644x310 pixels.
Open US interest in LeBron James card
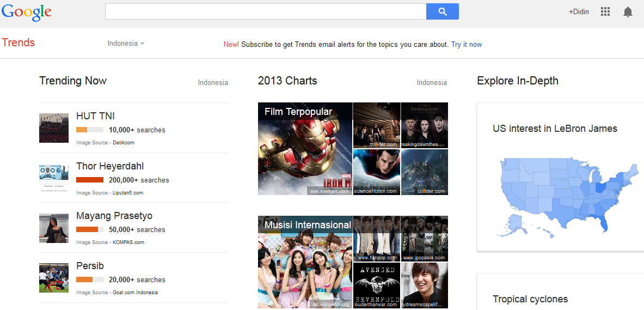point(555,129)
